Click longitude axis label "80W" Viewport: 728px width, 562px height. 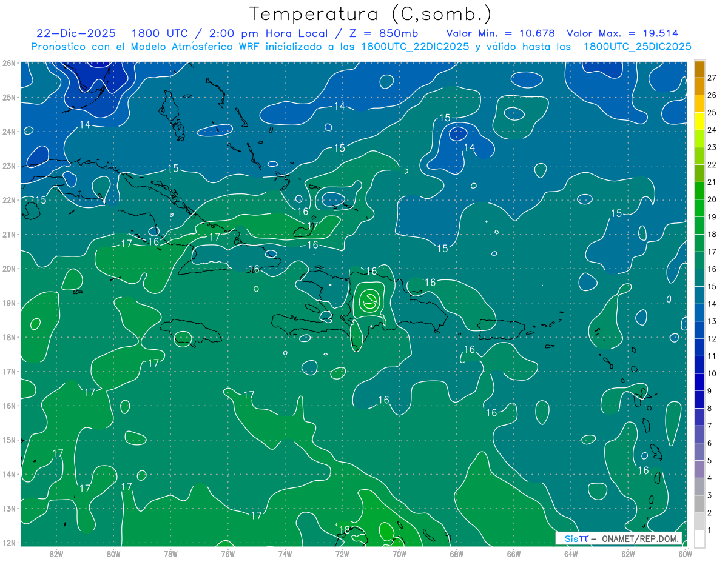[113, 554]
